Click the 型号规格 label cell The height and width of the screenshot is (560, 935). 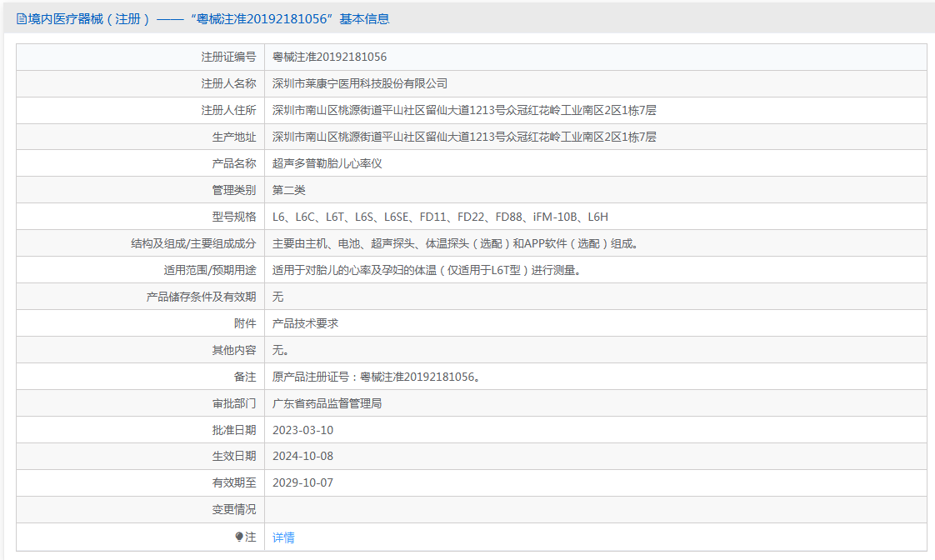click(x=140, y=217)
